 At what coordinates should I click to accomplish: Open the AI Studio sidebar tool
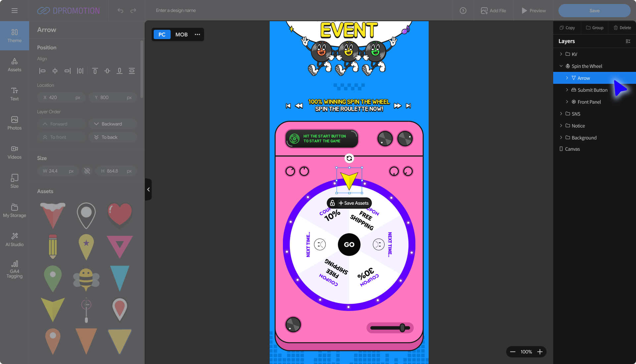pos(15,239)
